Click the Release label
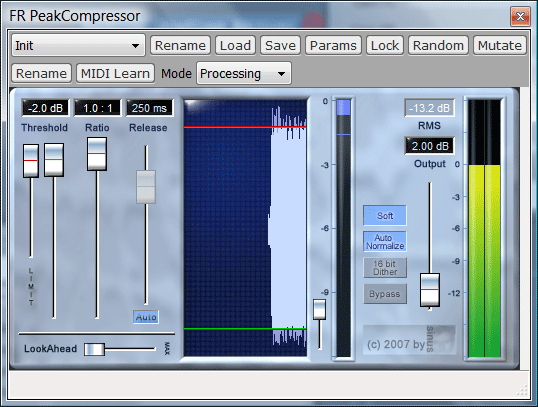Screen dimensions: 538x407 point(148,128)
